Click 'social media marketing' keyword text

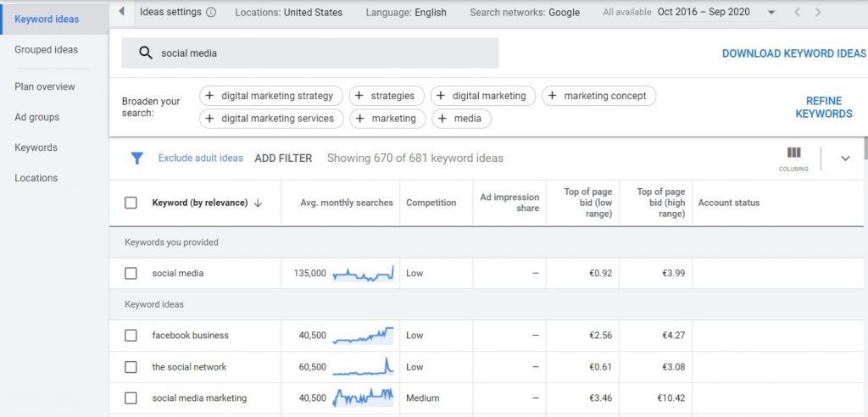pyautogui.click(x=199, y=398)
